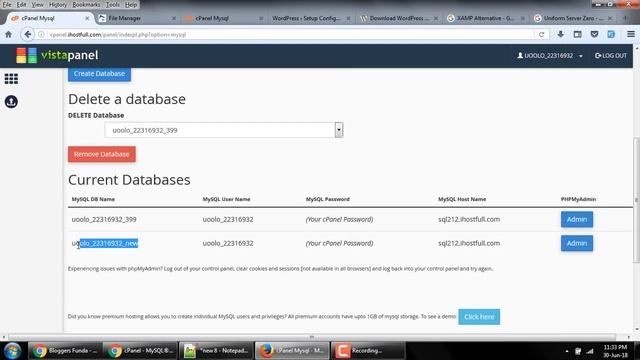Switch to the File Manager tab
Screen dimensions: 640x360
click(137, 18)
